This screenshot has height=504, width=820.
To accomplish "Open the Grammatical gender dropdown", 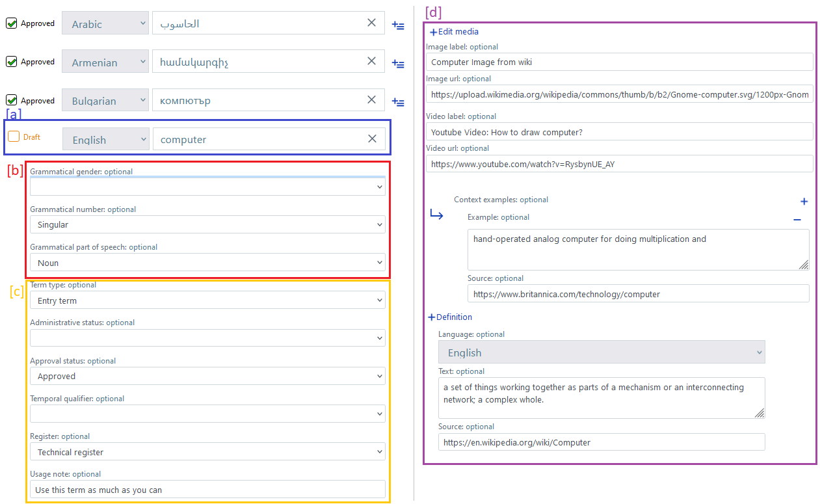I will [x=207, y=187].
